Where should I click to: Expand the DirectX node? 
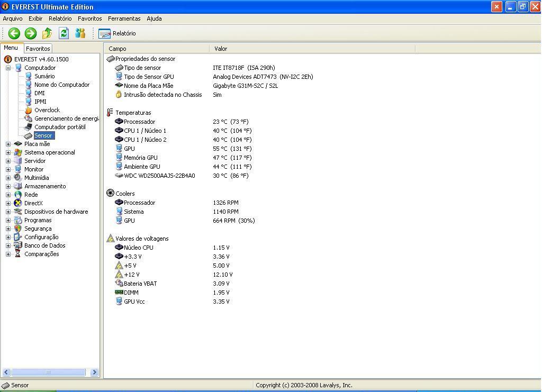coord(8,203)
